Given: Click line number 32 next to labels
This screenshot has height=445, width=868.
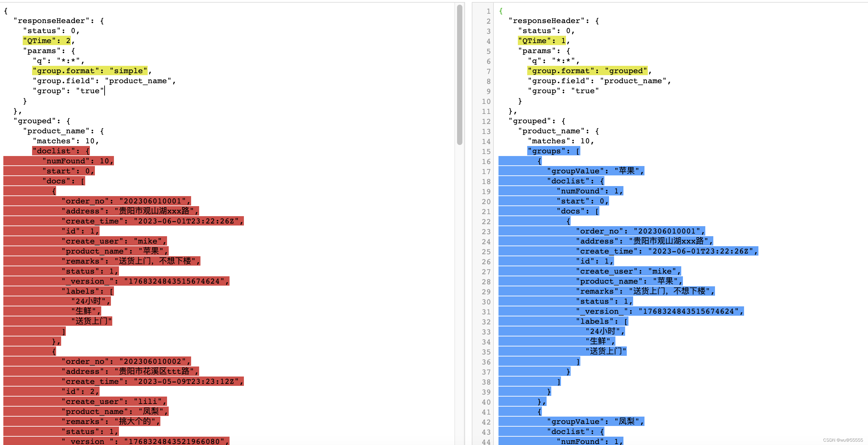Looking at the screenshot, I should coord(486,322).
